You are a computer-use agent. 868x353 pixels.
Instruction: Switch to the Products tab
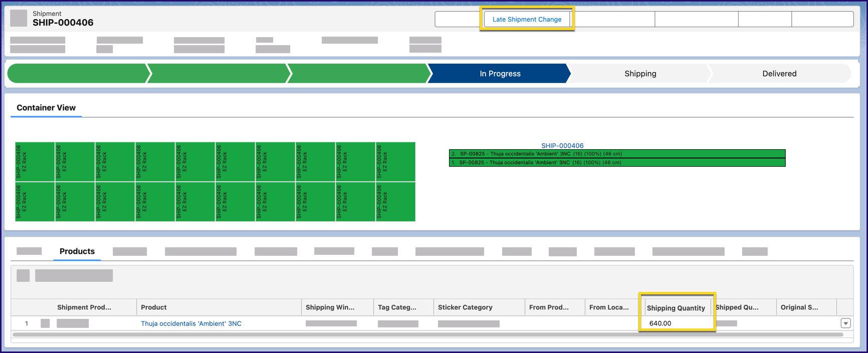tap(77, 251)
